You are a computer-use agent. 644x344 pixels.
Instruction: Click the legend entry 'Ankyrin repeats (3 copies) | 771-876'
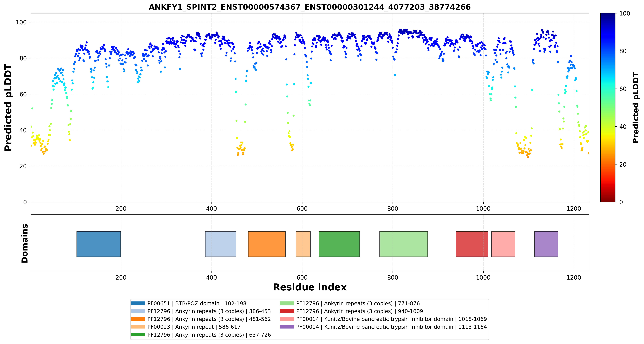pos(358,303)
